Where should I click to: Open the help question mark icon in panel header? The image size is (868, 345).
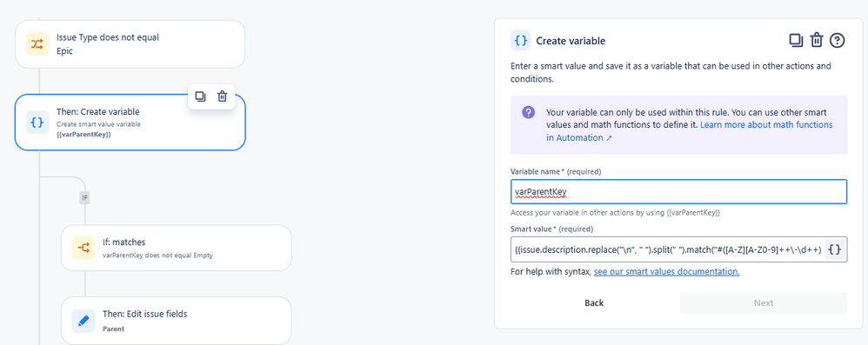[838, 40]
